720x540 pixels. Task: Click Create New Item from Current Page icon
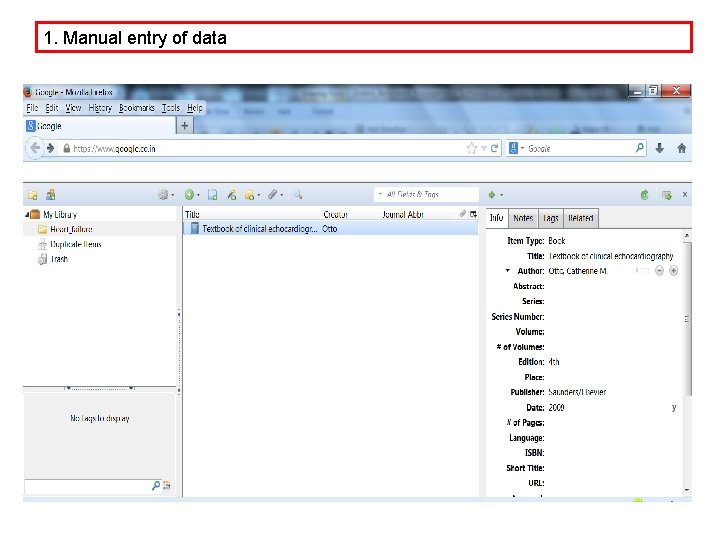click(x=212, y=195)
